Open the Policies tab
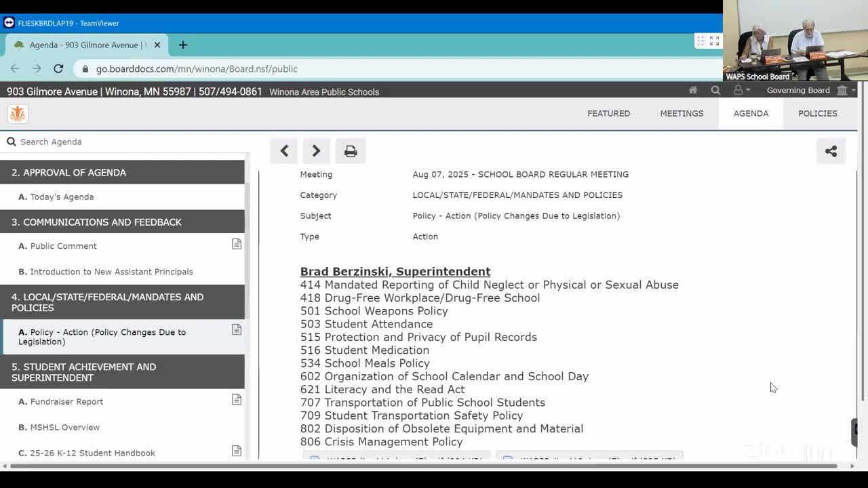 pos(818,113)
